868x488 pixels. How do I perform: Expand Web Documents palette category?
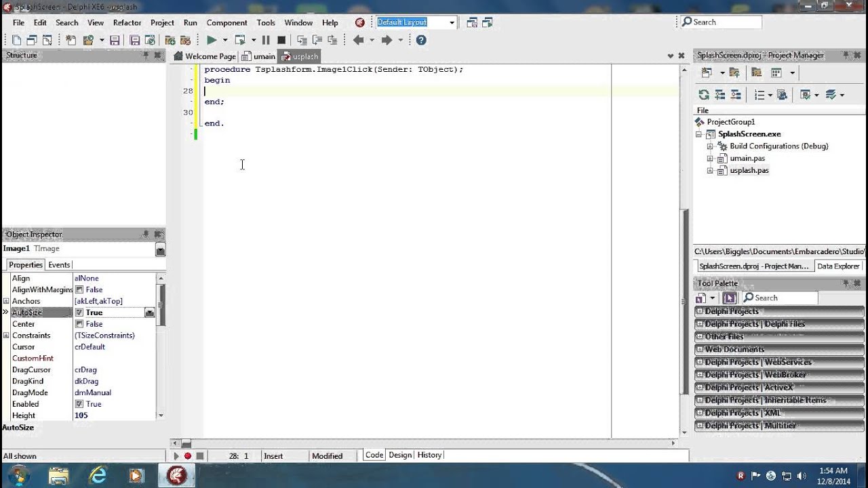click(x=700, y=349)
